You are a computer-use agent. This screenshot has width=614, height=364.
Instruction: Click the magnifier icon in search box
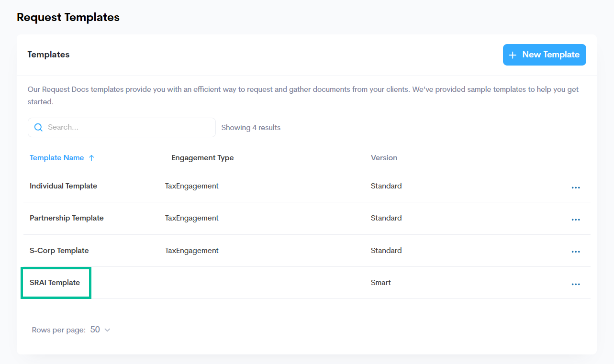click(39, 127)
